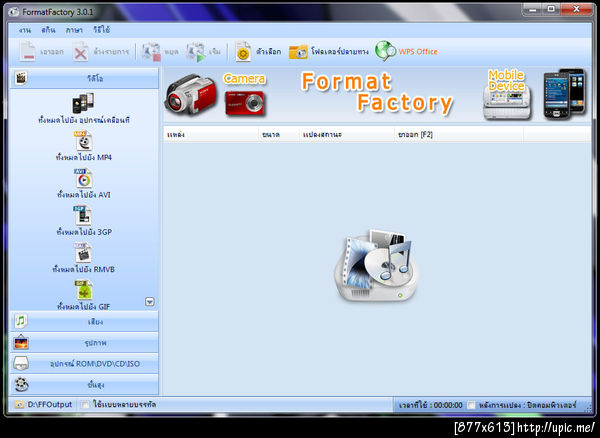Click the Audio section music note icon
The image size is (600, 438).
point(21,321)
